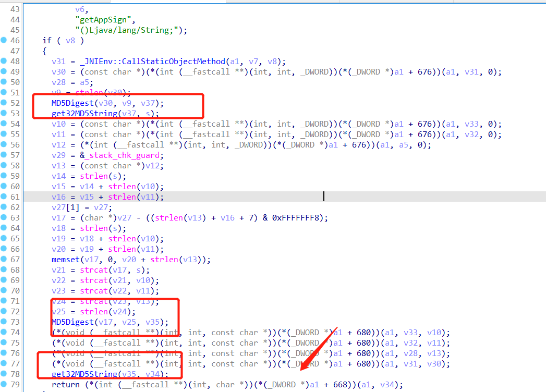Click the breakpoint marker beside line 57
The height and width of the screenshot is (392, 546).
pyautogui.click(x=4, y=155)
